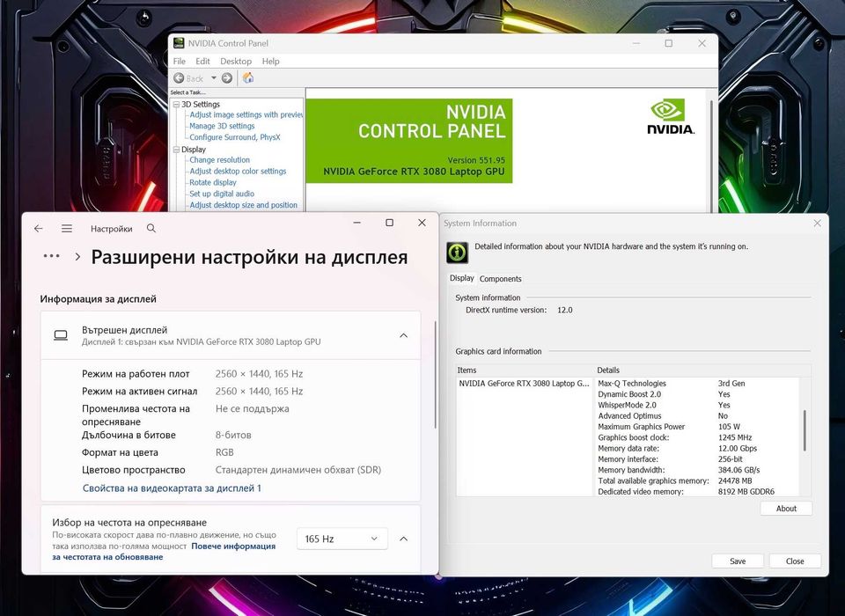Open the Edit menu
Image resolution: width=845 pixels, height=616 pixels.
click(202, 62)
